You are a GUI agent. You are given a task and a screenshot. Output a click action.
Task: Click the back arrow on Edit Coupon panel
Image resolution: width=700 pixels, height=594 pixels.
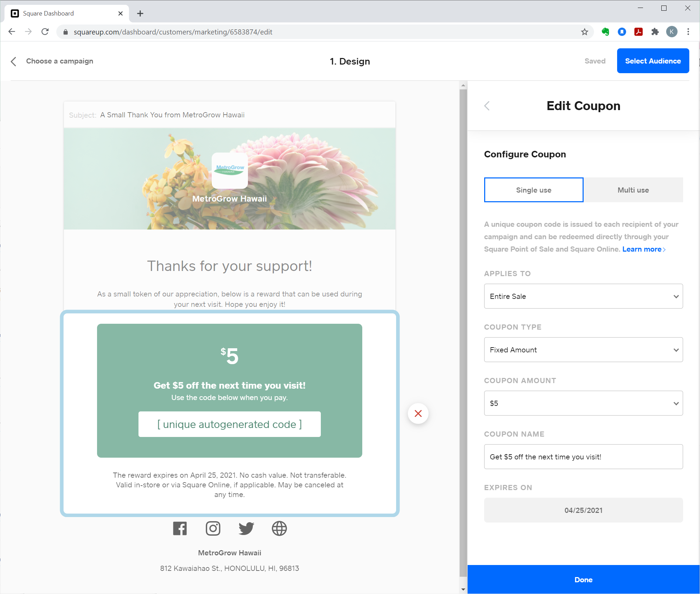tap(487, 106)
